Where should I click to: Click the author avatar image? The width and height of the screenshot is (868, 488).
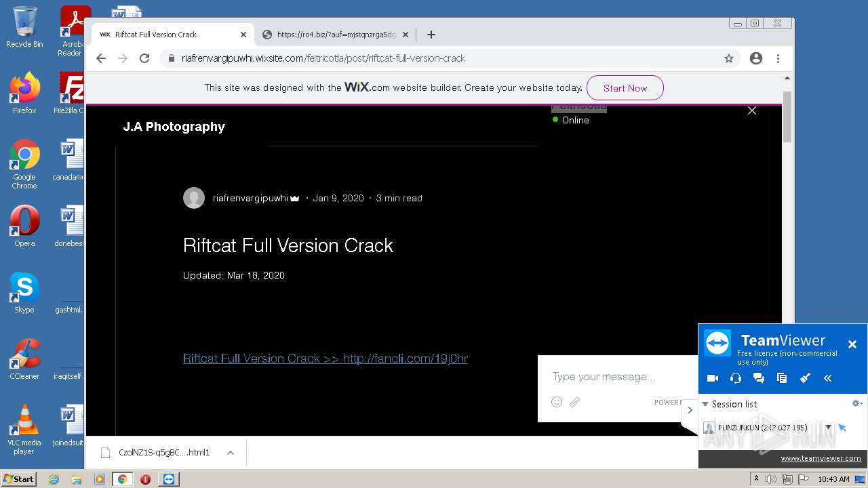coord(194,198)
